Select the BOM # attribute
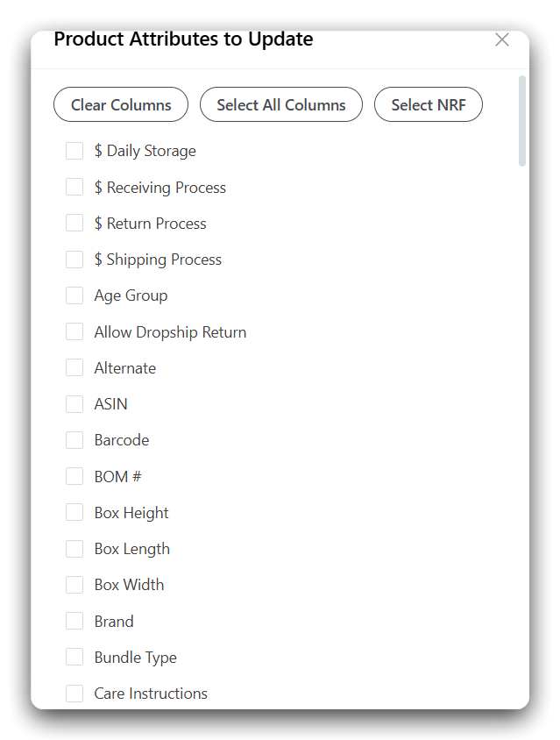The height and width of the screenshot is (740, 560). pyautogui.click(x=74, y=476)
